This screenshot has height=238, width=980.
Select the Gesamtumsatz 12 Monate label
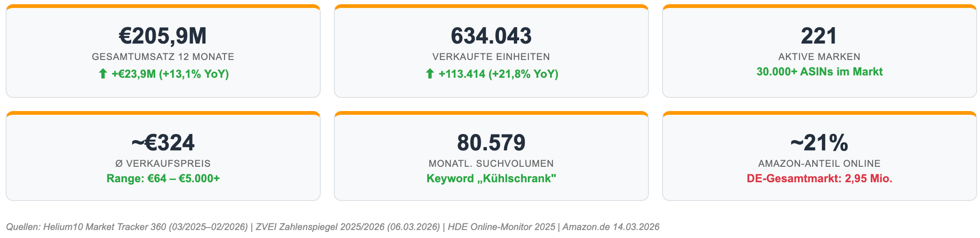point(163,57)
